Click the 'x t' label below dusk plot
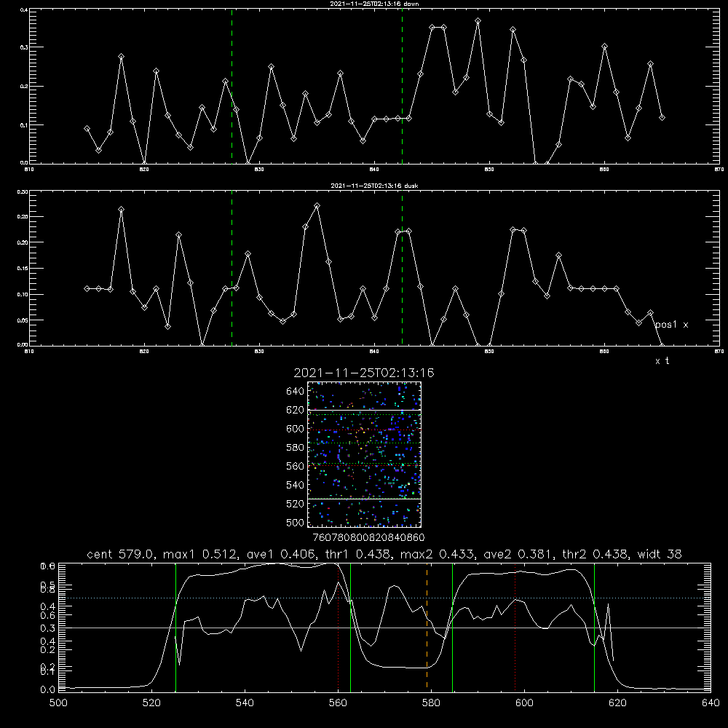Viewport: 728px width, 728px height. (x=662, y=361)
